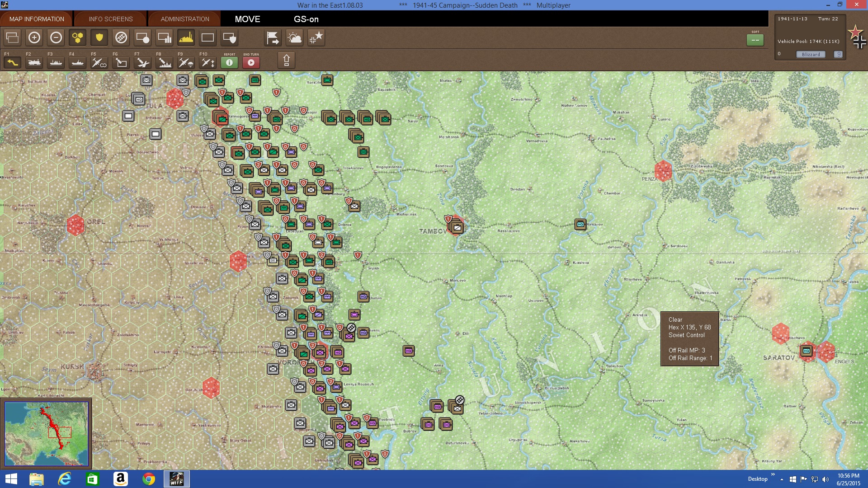Click the Blizzard weather button
Viewport: 868px width, 488px height.
tap(811, 54)
